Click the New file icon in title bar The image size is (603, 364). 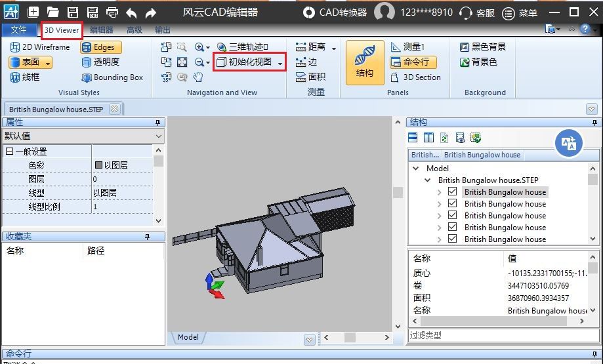click(33, 12)
